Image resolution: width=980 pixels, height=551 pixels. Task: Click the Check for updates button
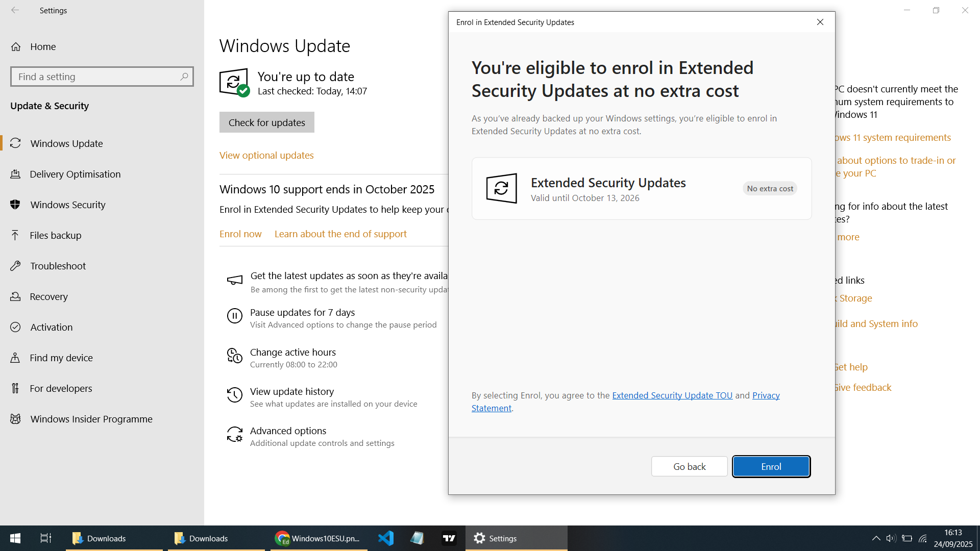point(266,122)
